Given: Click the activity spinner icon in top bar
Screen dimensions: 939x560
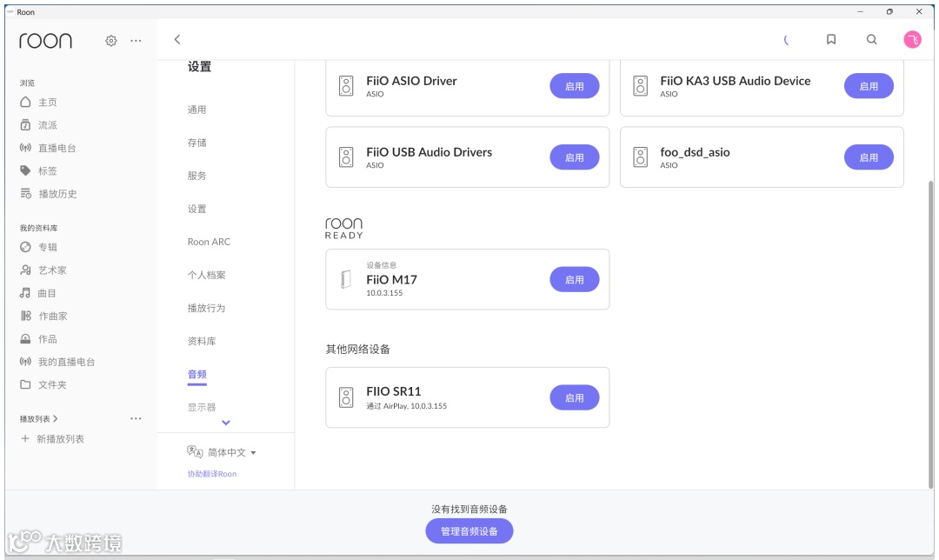Looking at the screenshot, I should (786, 39).
